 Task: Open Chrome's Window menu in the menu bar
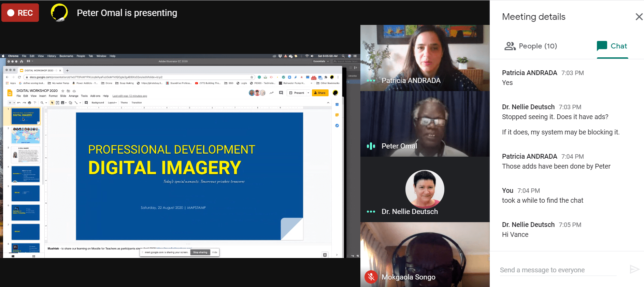(x=101, y=56)
